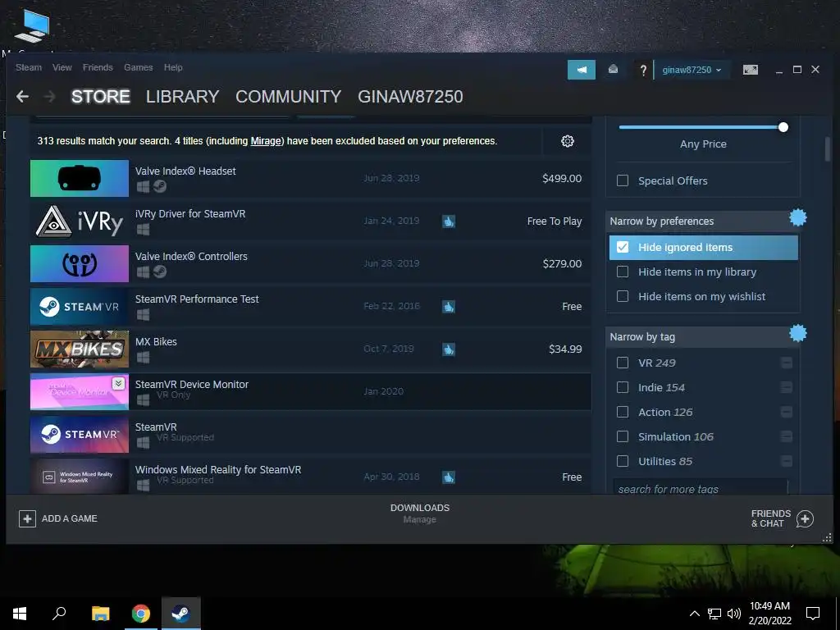This screenshot has width=840, height=630.
Task: Exclude the Indie tag with minus icon
Action: 787,387
